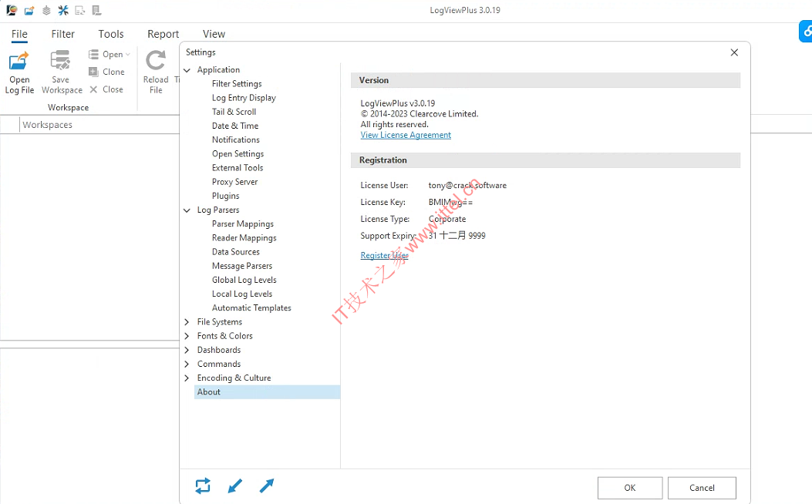Image resolution: width=812 pixels, height=504 pixels.
Task: Expand the File Systems node
Action: (187, 322)
